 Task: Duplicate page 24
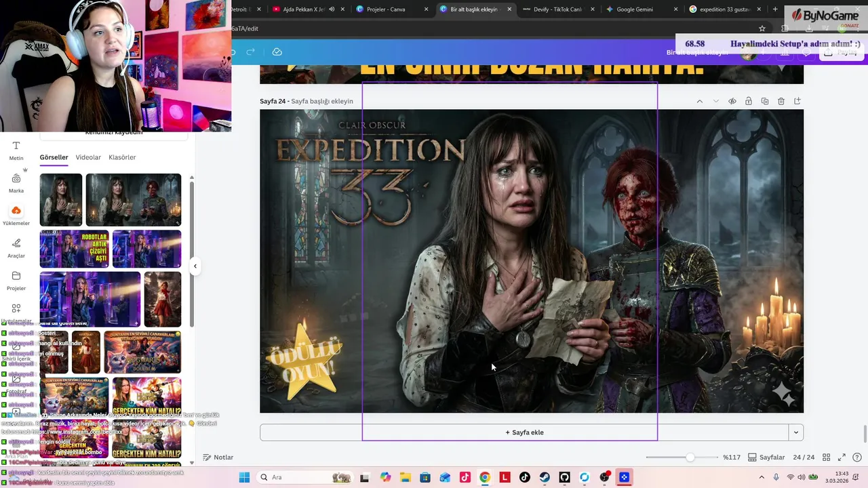pyautogui.click(x=764, y=101)
